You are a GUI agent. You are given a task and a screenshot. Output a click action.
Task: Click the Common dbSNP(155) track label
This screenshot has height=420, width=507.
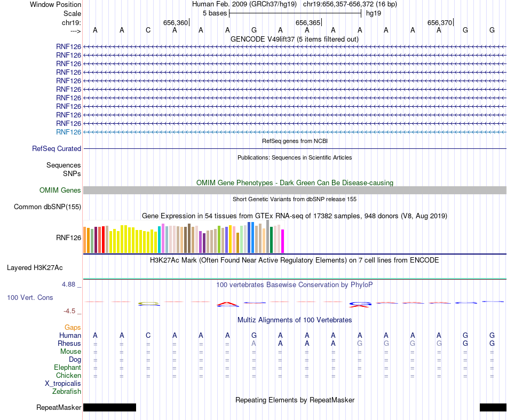point(47,207)
